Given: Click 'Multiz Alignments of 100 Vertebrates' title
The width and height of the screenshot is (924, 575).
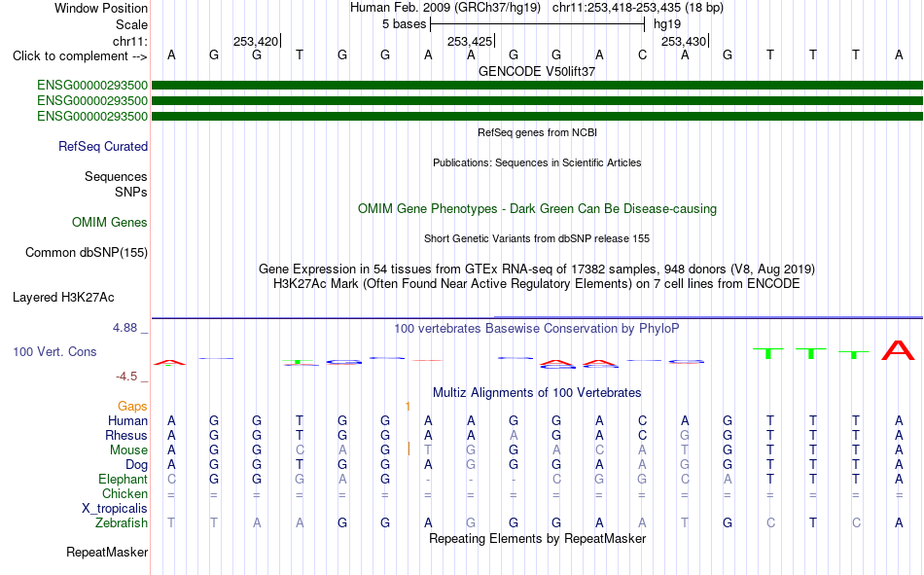Looking at the screenshot, I should [537, 393].
